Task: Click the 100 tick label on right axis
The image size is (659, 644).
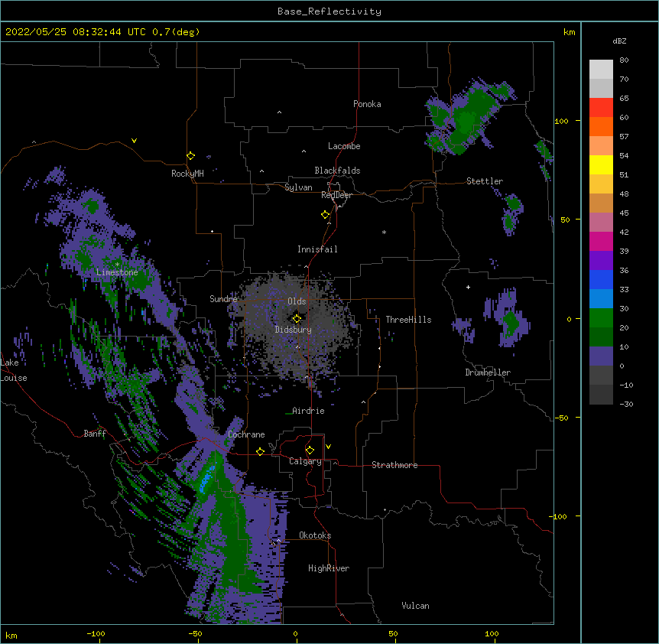Action: pos(561,121)
